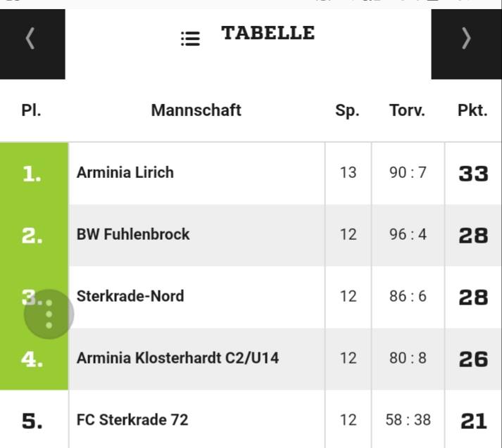Tap the Sp. column header
The height and width of the screenshot is (448, 502).
point(347,110)
